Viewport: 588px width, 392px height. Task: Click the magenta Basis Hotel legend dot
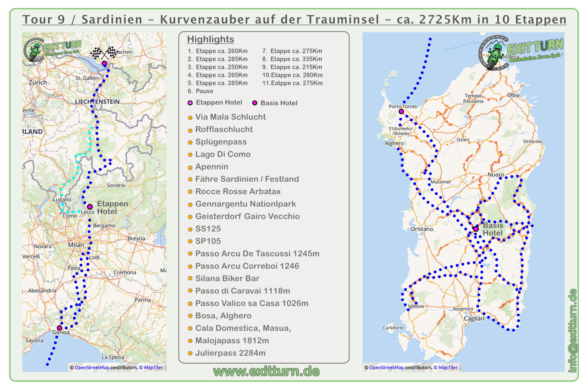[x=255, y=103]
